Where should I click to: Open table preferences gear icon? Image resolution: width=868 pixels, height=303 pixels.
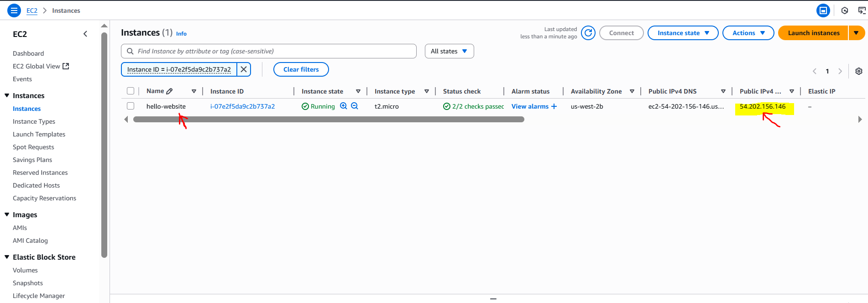pos(858,71)
